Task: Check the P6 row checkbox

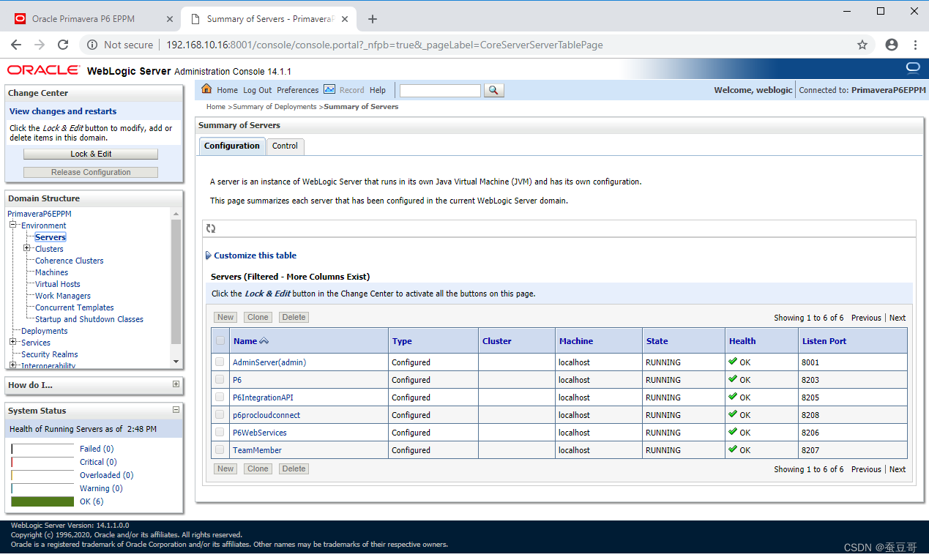Action: pos(220,379)
